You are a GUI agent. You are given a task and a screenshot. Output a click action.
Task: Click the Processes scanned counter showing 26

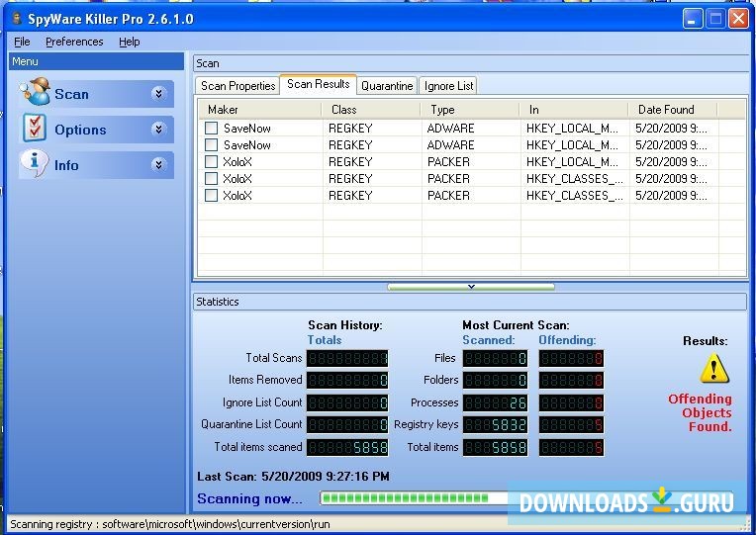[495, 402]
